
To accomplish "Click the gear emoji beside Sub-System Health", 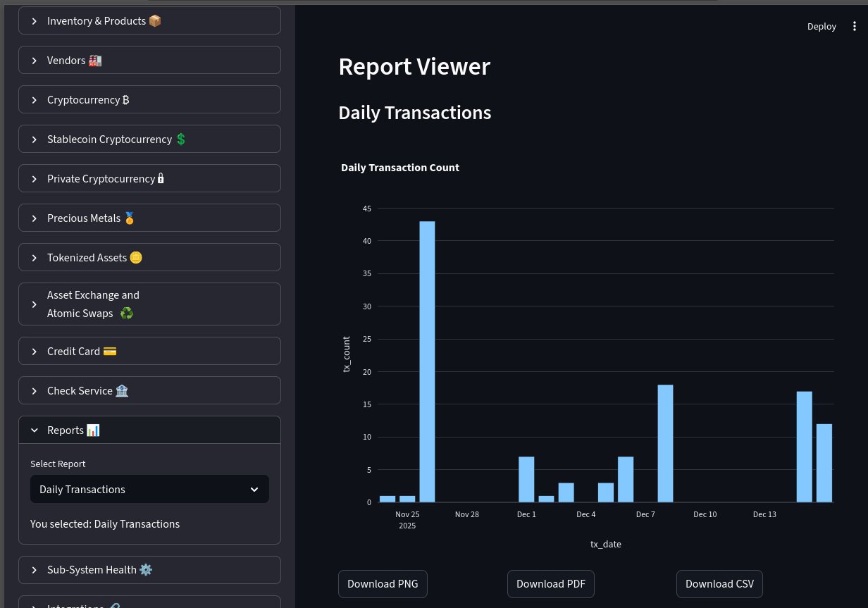I will point(146,569).
